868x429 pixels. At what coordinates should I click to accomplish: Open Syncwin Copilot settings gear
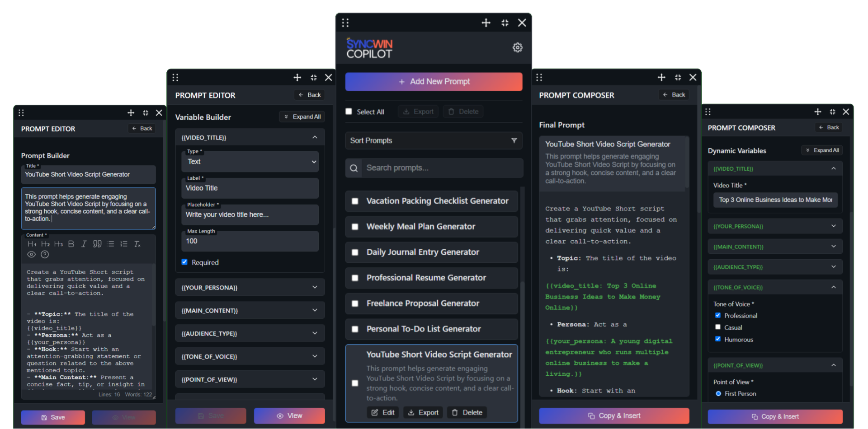click(x=518, y=47)
